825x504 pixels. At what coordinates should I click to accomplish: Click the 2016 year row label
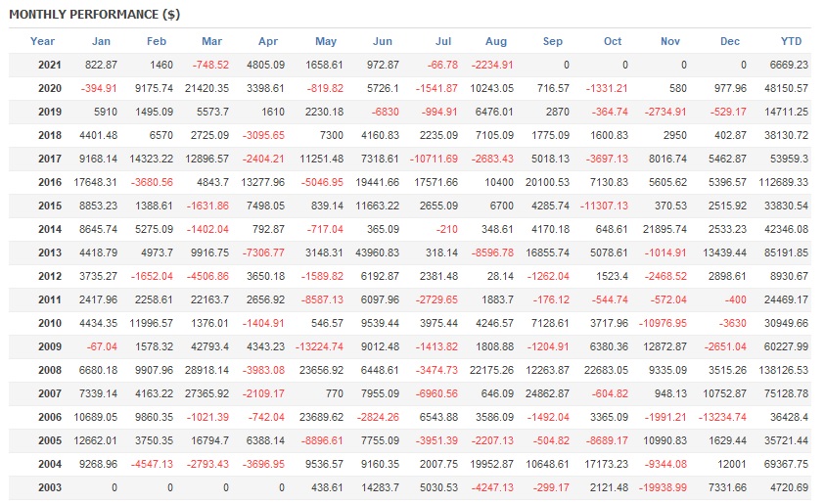(x=49, y=182)
